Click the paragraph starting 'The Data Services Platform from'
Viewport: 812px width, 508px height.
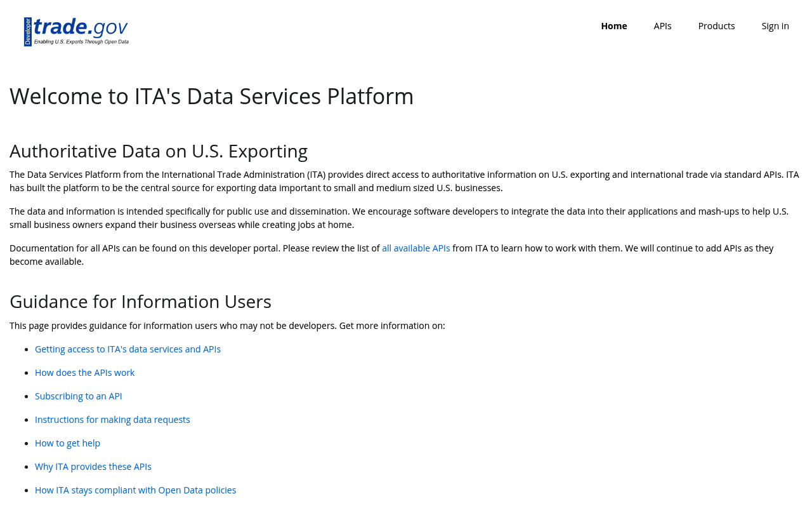[404, 181]
